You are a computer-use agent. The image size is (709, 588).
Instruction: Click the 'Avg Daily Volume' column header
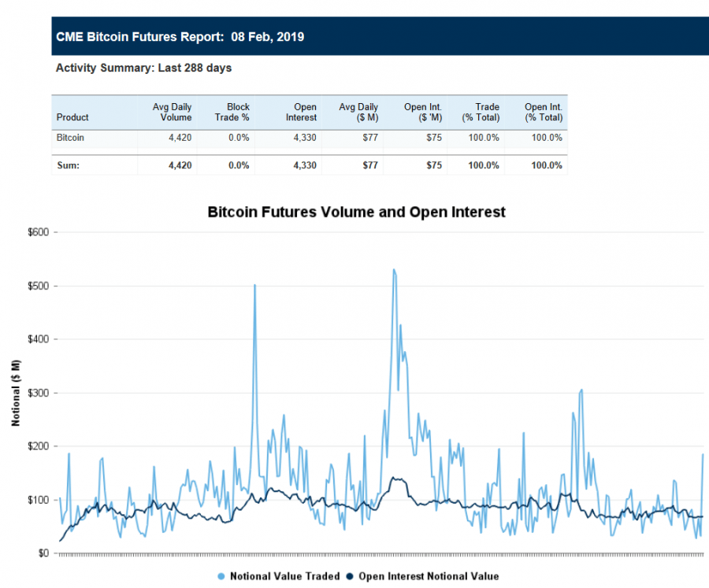coord(172,112)
